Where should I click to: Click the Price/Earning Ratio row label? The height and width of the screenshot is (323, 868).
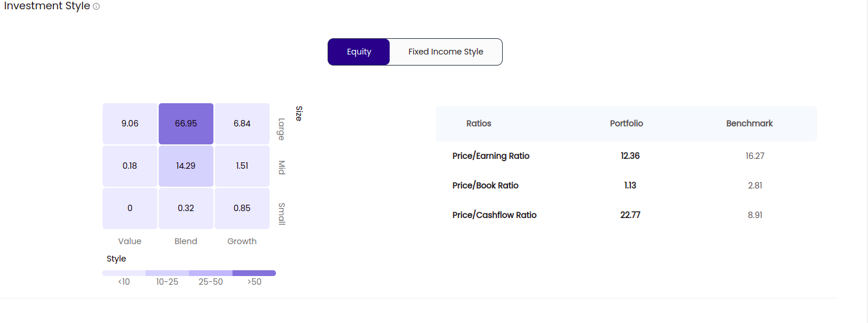(491, 156)
